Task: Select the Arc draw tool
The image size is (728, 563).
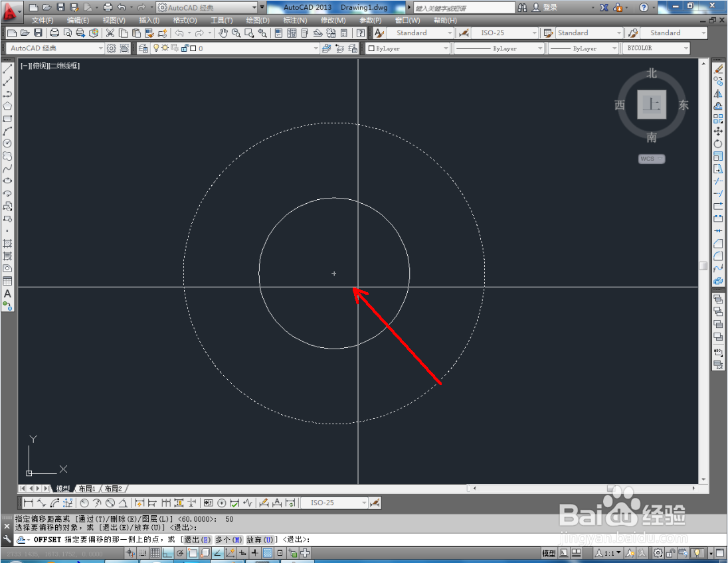Action: [x=7, y=131]
